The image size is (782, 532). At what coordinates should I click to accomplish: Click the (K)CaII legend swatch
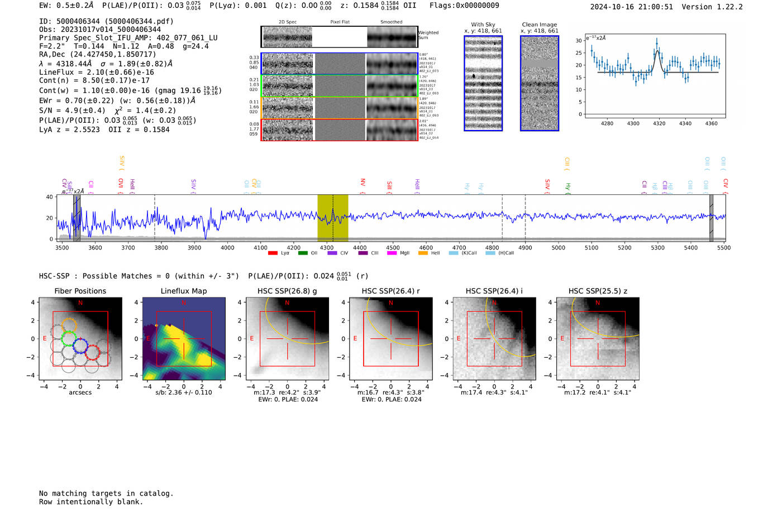coord(454,253)
